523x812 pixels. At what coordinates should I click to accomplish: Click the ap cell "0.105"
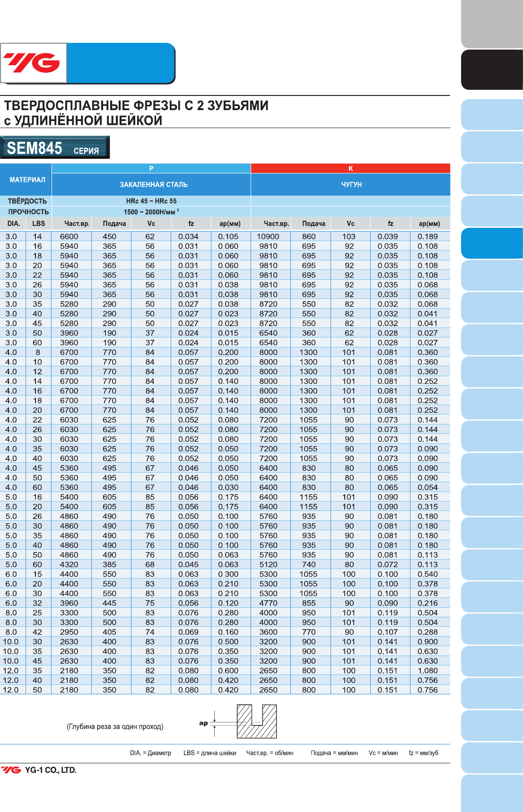[228, 236]
